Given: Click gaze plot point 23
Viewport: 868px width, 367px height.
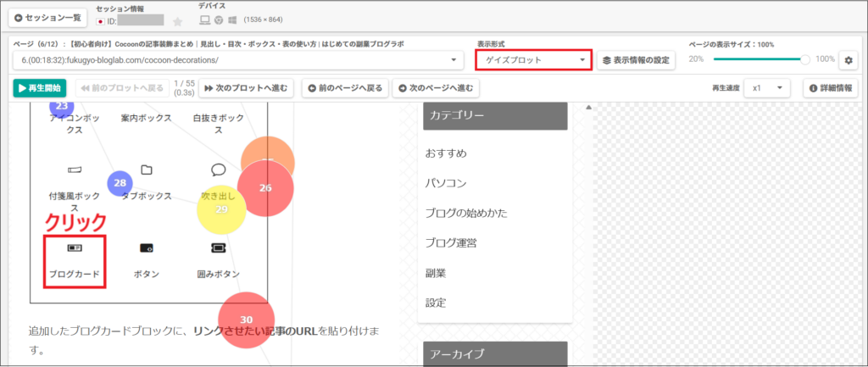Looking at the screenshot, I should point(61,106).
